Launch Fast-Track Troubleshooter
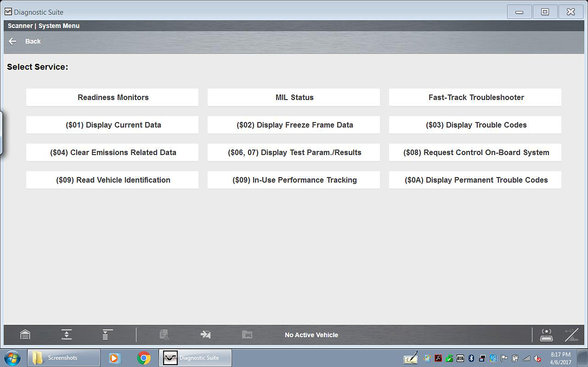Screen dimensions: 588x367 [x=475, y=98]
